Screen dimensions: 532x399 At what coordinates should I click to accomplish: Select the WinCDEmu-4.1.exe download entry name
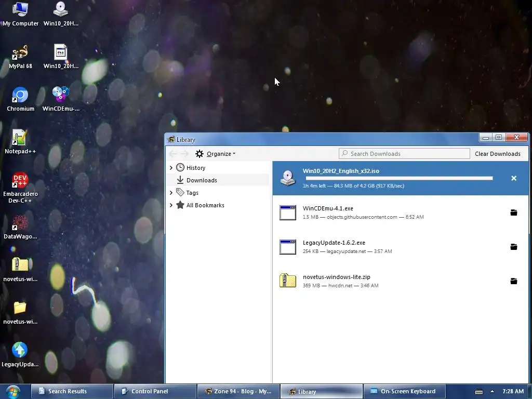click(x=328, y=208)
